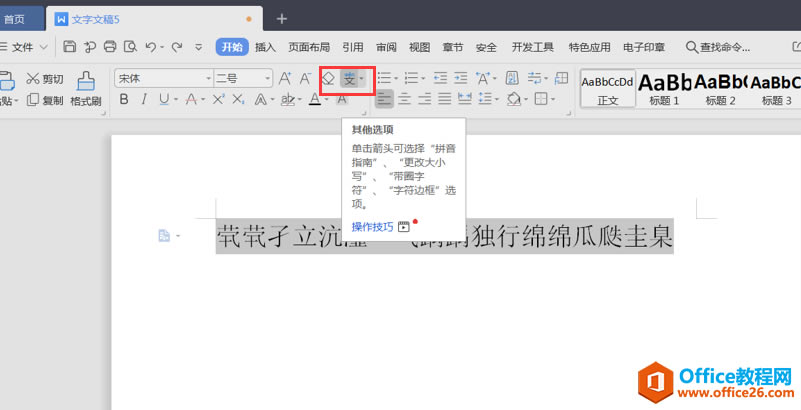Click the Print icon in quick toolbar
Image resolution: width=801 pixels, height=410 pixels.
click(110, 47)
